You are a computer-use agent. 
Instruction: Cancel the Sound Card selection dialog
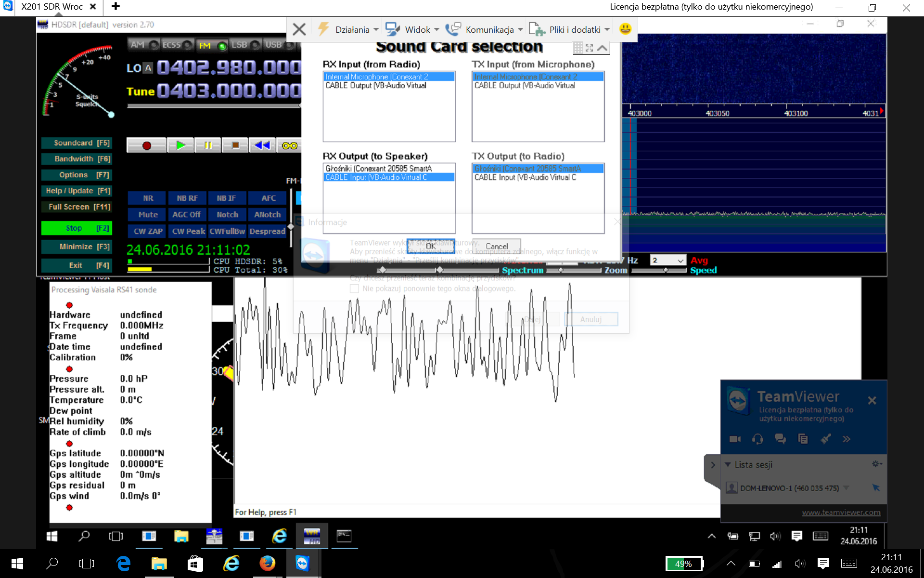pos(497,246)
